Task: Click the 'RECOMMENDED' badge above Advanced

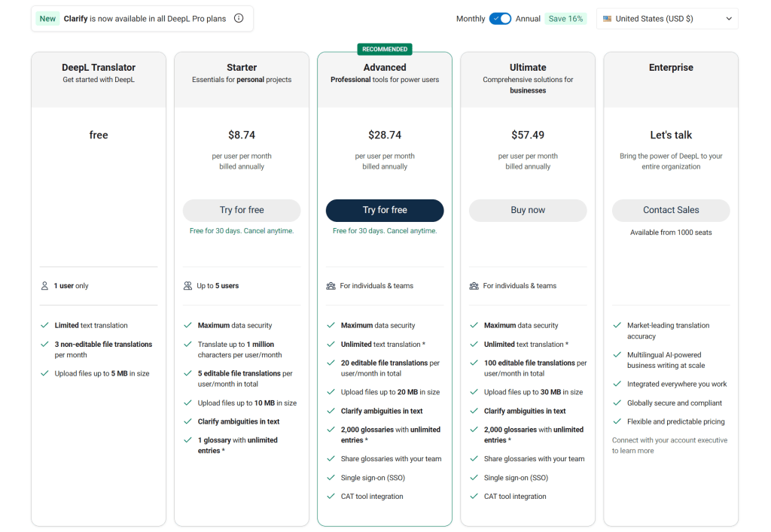Action: click(x=385, y=49)
